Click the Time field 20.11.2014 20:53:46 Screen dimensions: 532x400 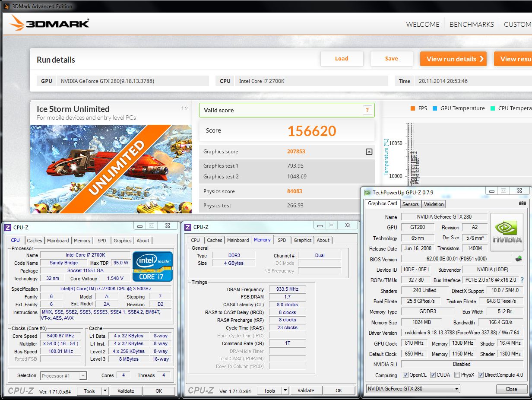473,81
